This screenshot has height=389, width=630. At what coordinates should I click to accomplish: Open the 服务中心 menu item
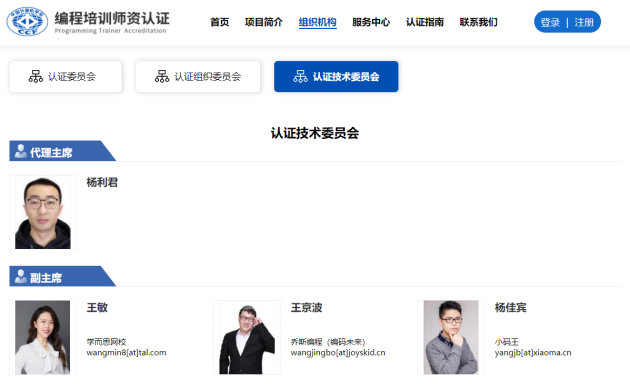point(371,22)
